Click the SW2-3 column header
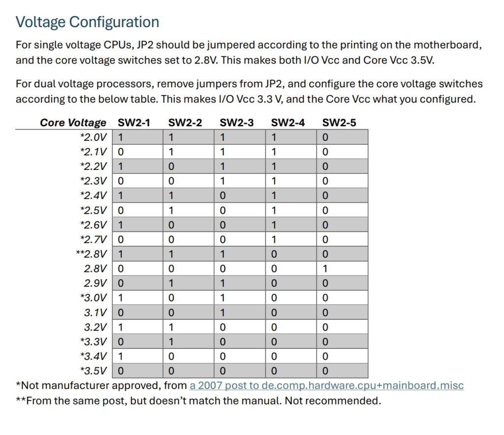The image size is (504, 435). (236, 123)
